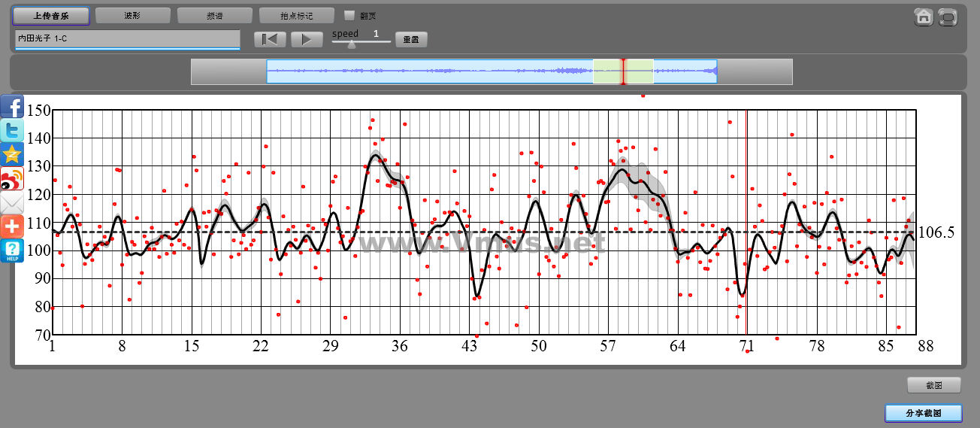Share via the Twitter icon
The width and height of the screenshot is (980, 428).
12,131
